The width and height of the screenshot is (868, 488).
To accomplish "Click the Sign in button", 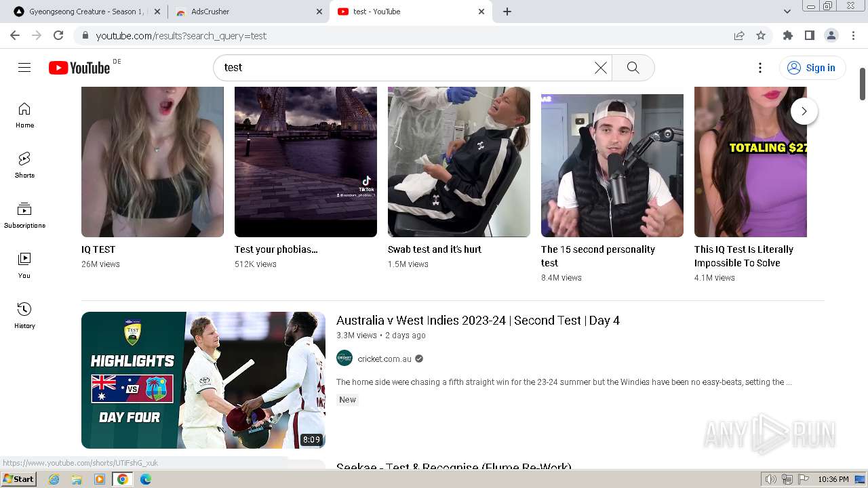I will coord(812,68).
